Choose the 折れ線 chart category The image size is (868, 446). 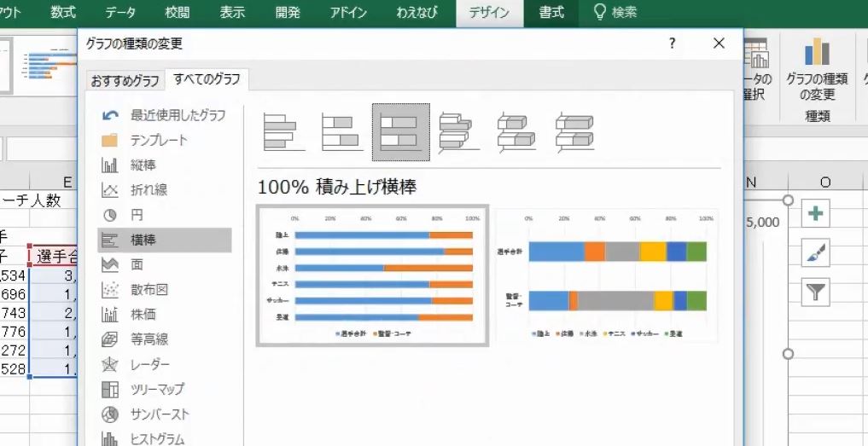click(165, 190)
